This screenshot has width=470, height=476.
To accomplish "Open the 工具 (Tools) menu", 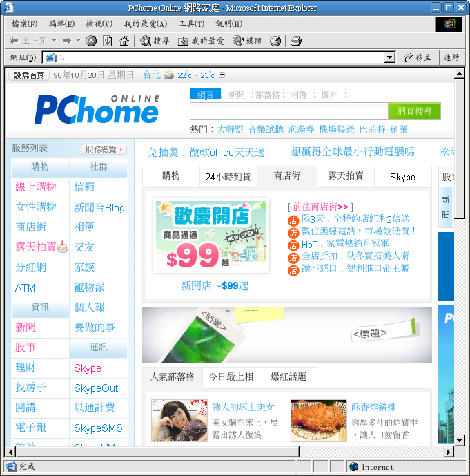I will click(191, 23).
